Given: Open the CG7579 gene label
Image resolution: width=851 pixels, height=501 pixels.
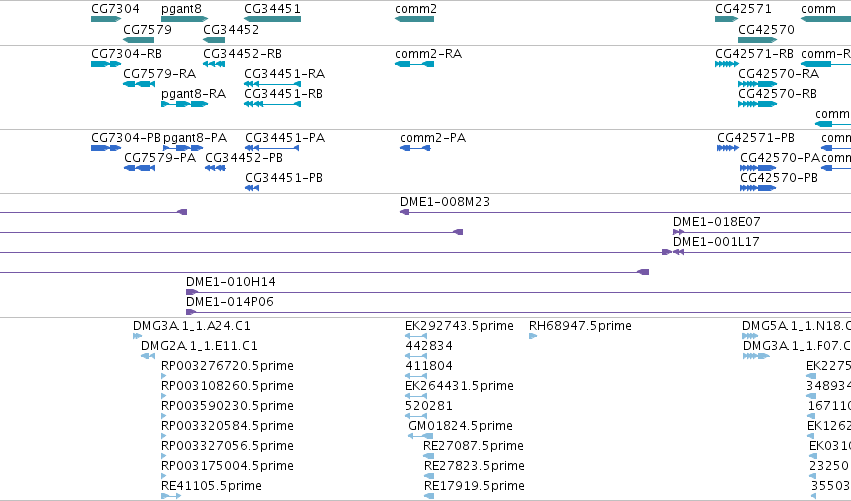Looking at the screenshot, I should [147, 29].
